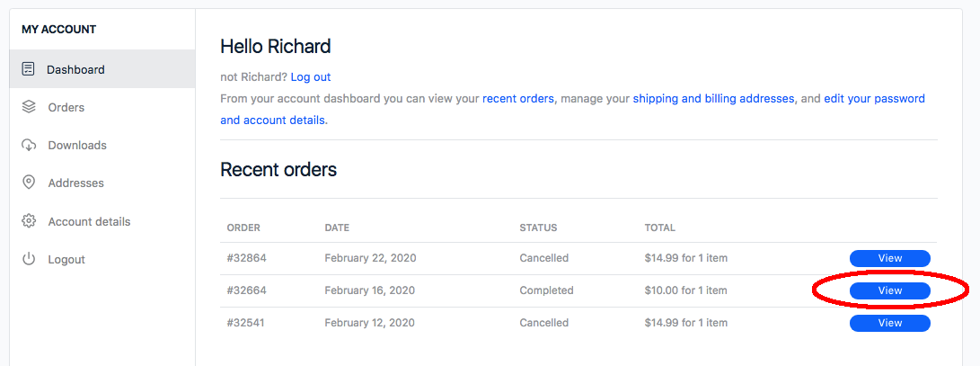View order #32541 from February 12
980x366 pixels.
coord(889,323)
